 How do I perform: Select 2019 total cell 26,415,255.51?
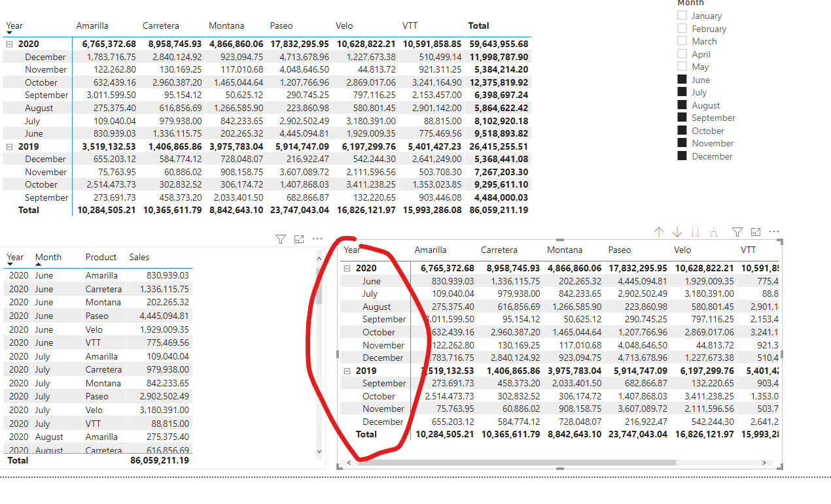[499, 146]
